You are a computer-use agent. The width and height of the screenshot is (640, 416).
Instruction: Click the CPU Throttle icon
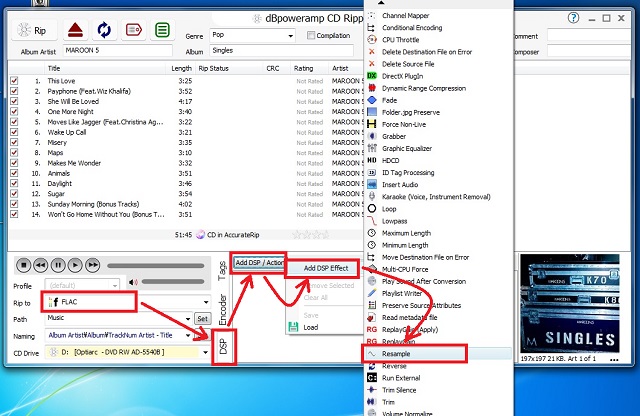(371, 40)
